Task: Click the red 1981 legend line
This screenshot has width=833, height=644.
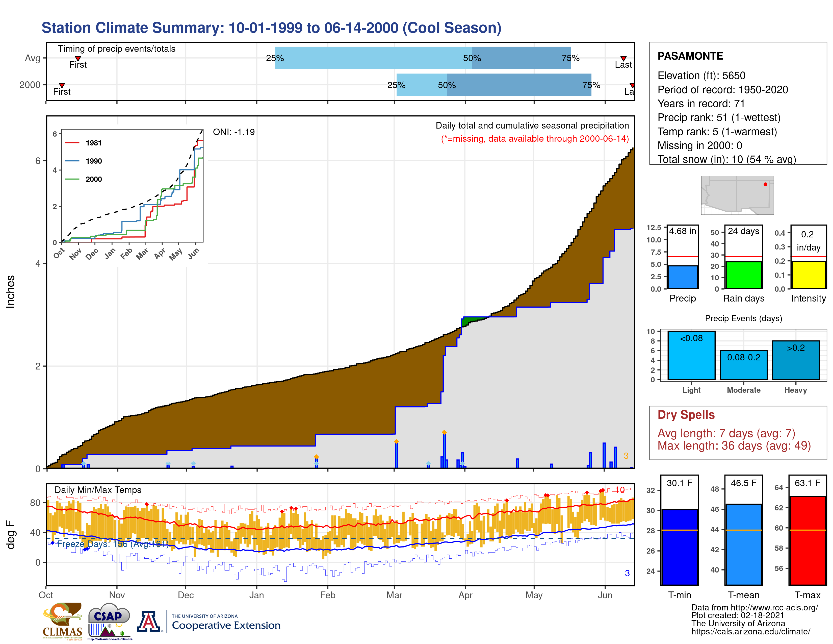Action: [72, 143]
